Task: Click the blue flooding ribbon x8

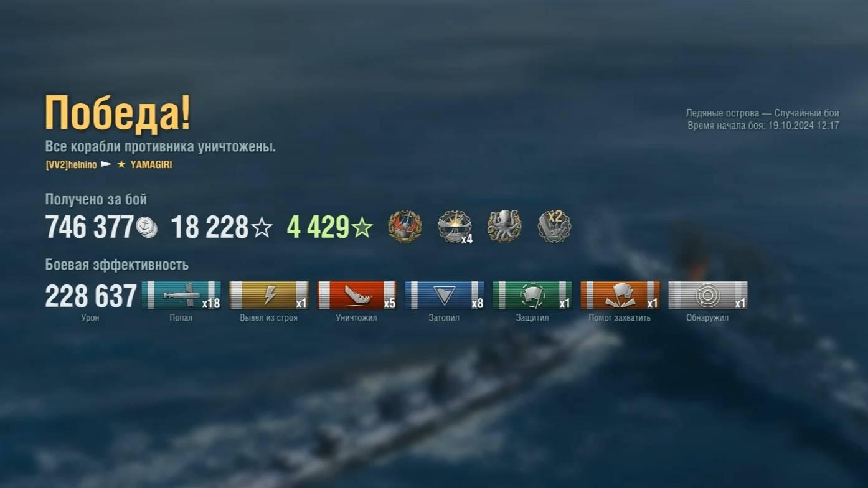Action: point(445,295)
